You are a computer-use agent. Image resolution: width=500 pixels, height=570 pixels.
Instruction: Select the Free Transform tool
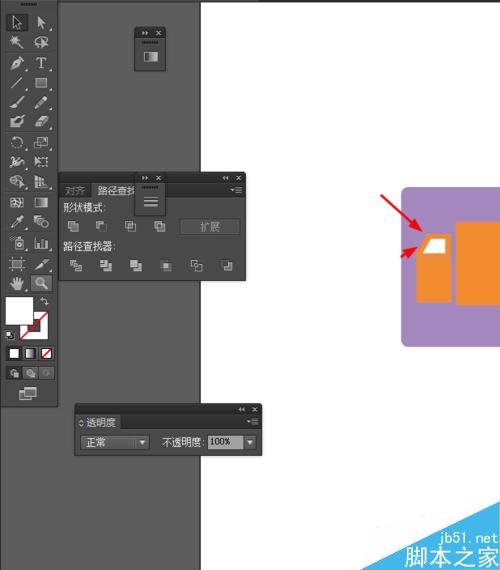pos(41,162)
